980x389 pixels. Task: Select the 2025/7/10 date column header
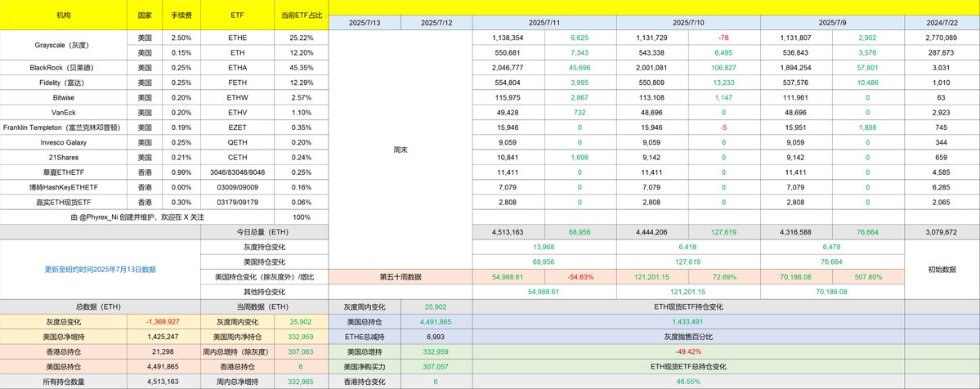point(688,23)
